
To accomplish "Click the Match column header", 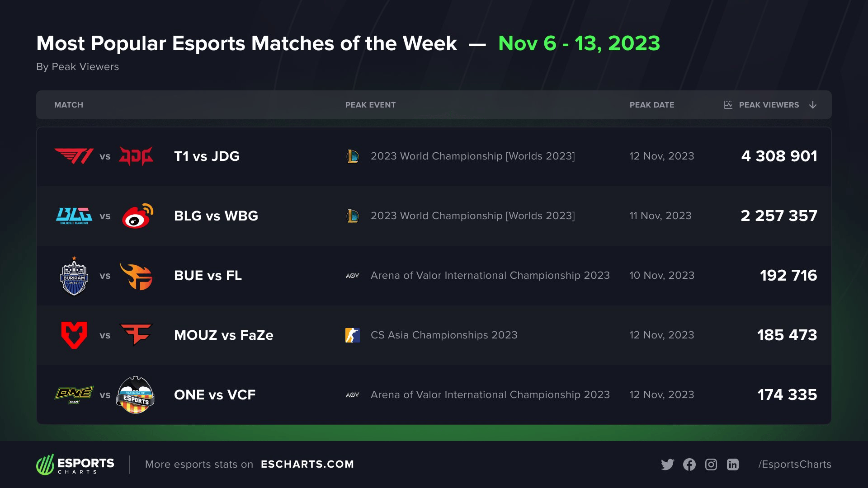I will coord(69,105).
